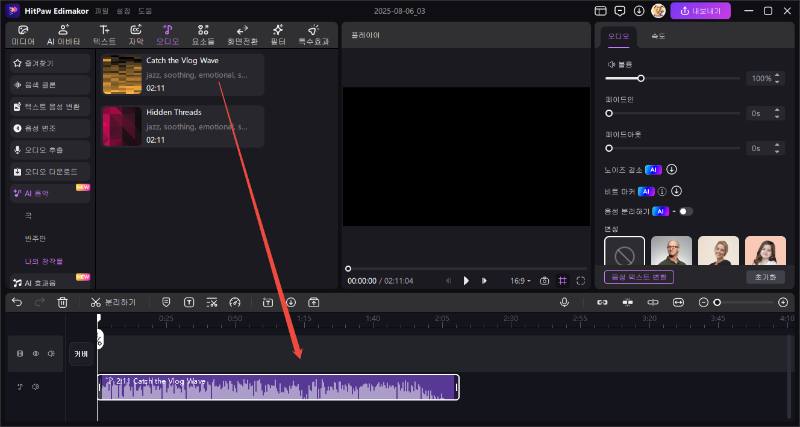Switch to the Speed tab in properties panel
The width and height of the screenshot is (800, 427).
[658, 36]
